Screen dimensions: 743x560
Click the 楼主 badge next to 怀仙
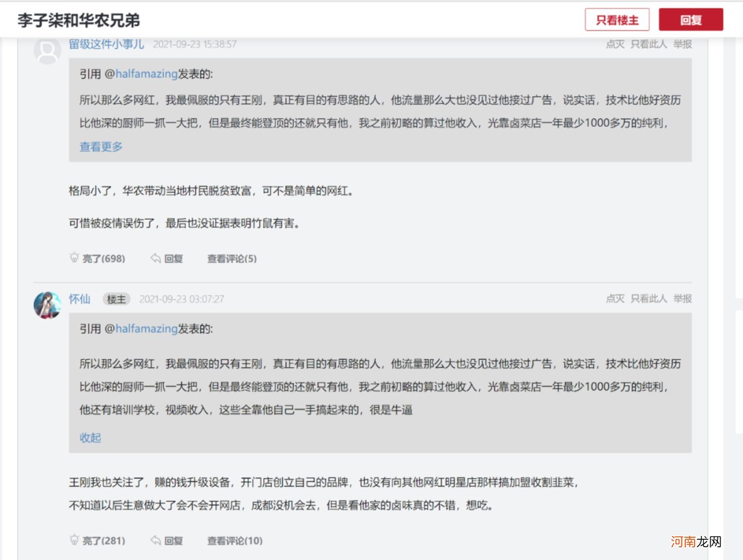pos(116,299)
